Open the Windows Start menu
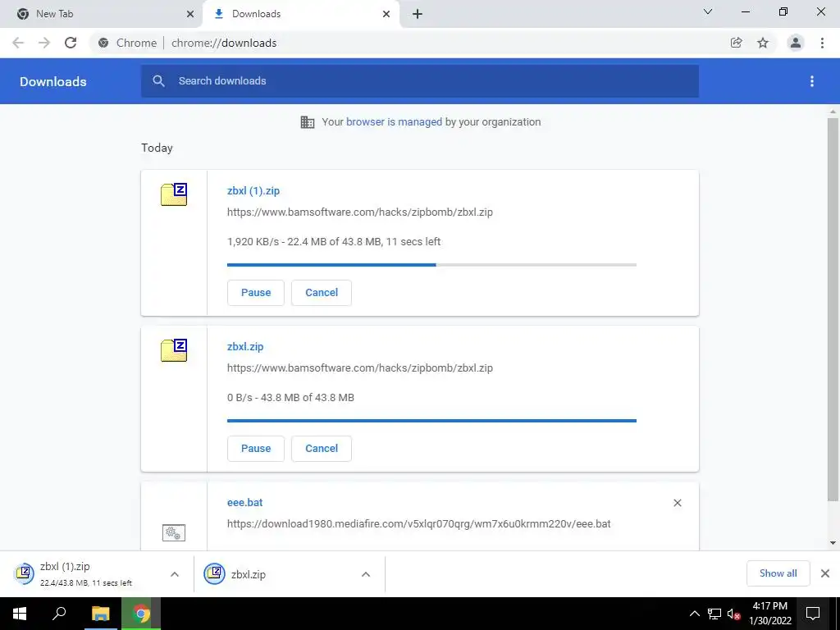The height and width of the screenshot is (630, 840). (20, 614)
